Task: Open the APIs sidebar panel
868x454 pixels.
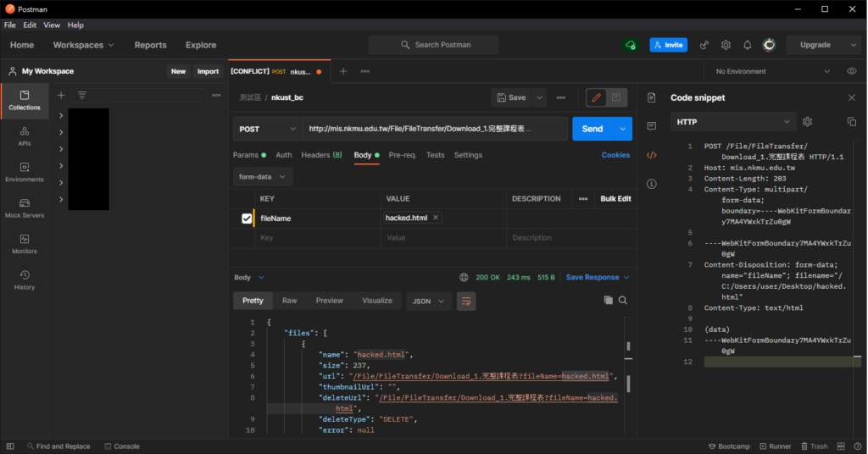Action: [x=25, y=136]
